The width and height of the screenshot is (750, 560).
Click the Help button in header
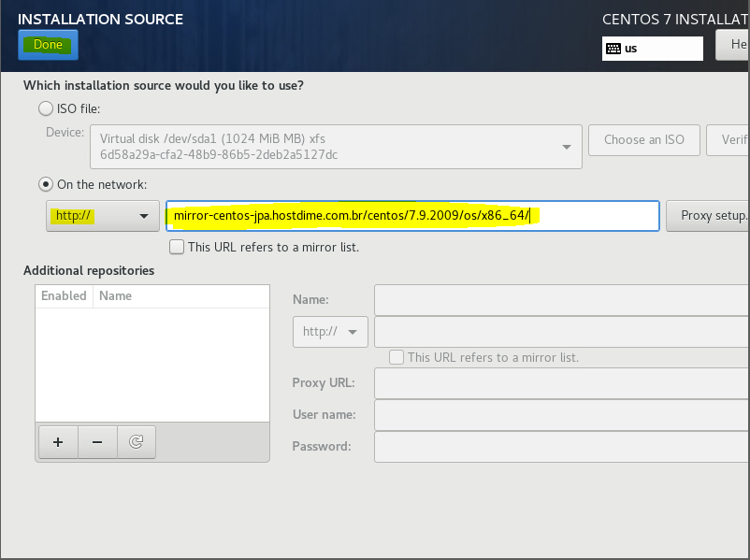tap(734, 45)
